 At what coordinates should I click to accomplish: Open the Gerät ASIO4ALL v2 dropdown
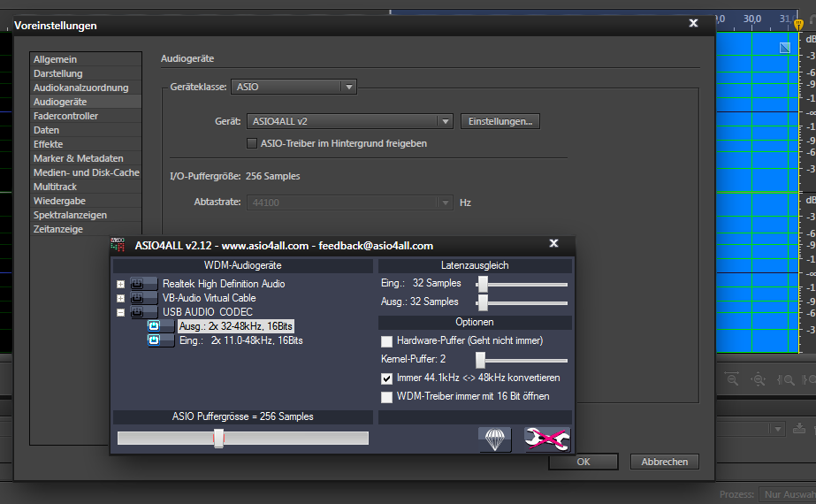coord(350,121)
